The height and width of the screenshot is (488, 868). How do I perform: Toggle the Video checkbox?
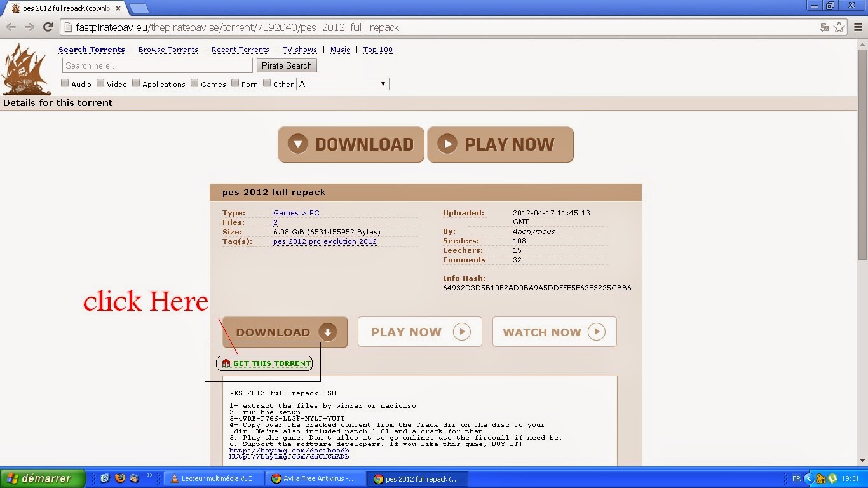pyautogui.click(x=100, y=83)
